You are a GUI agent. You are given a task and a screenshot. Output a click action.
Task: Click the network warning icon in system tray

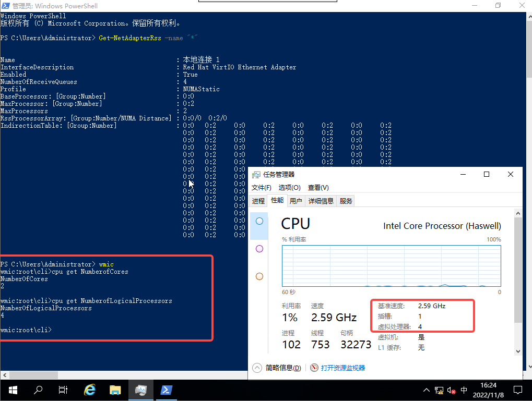pos(438,390)
